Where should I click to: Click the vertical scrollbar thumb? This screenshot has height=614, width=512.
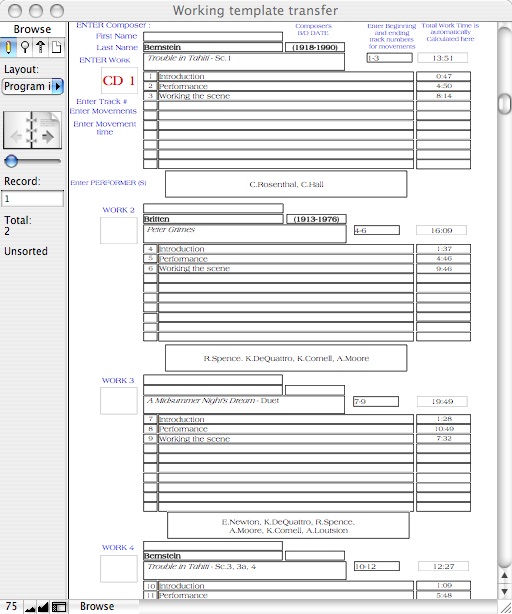click(504, 103)
